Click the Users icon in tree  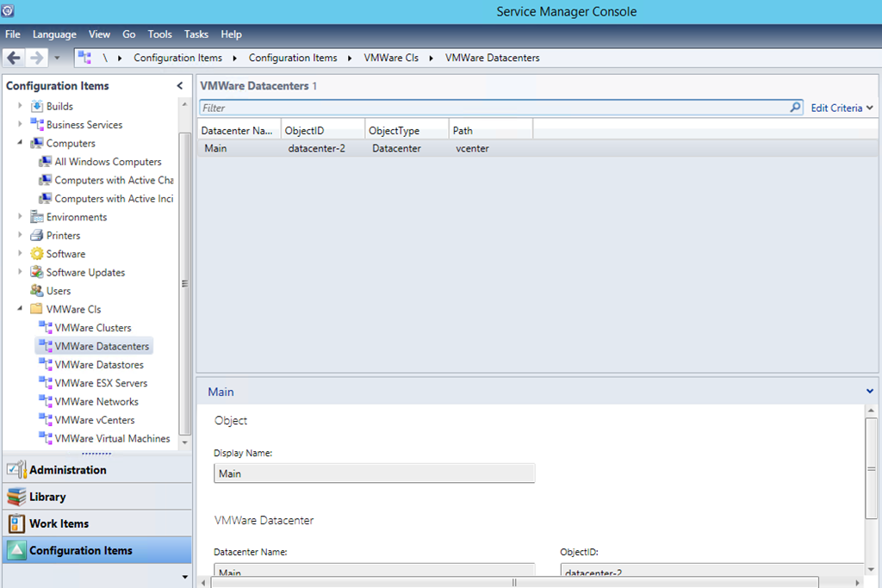tap(37, 291)
